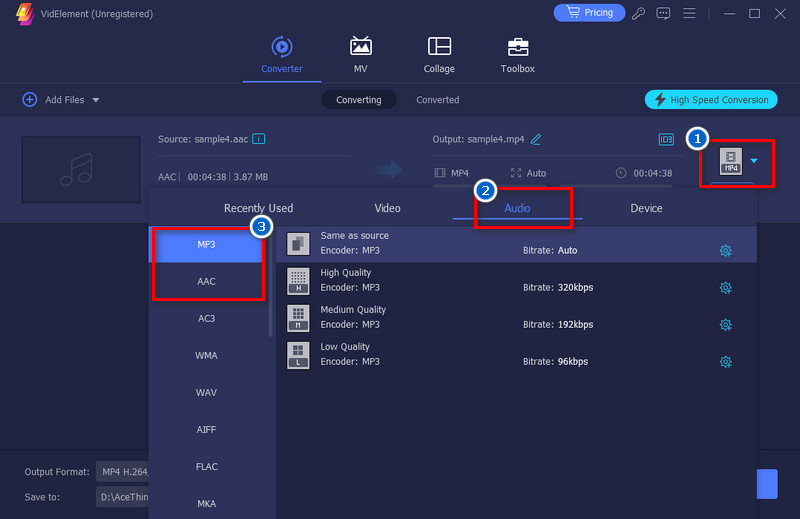Open the Collage tab
The height and width of the screenshot is (519, 800).
coord(439,55)
